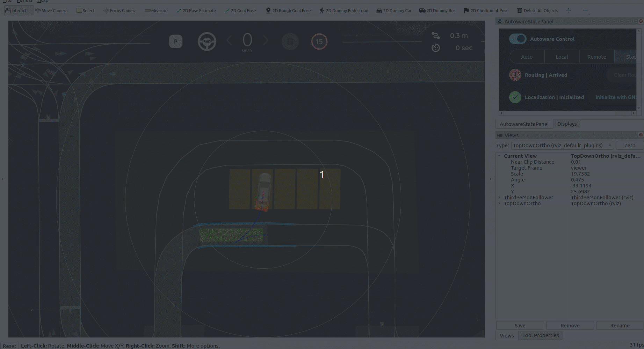Open the view Type dropdown
The height and width of the screenshot is (349, 644).
coord(562,146)
